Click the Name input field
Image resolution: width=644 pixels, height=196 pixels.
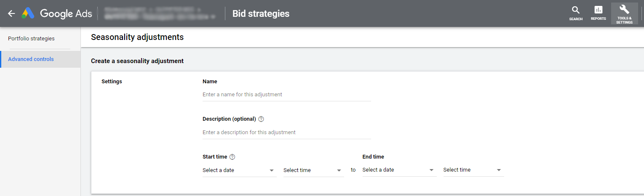(x=287, y=95)
